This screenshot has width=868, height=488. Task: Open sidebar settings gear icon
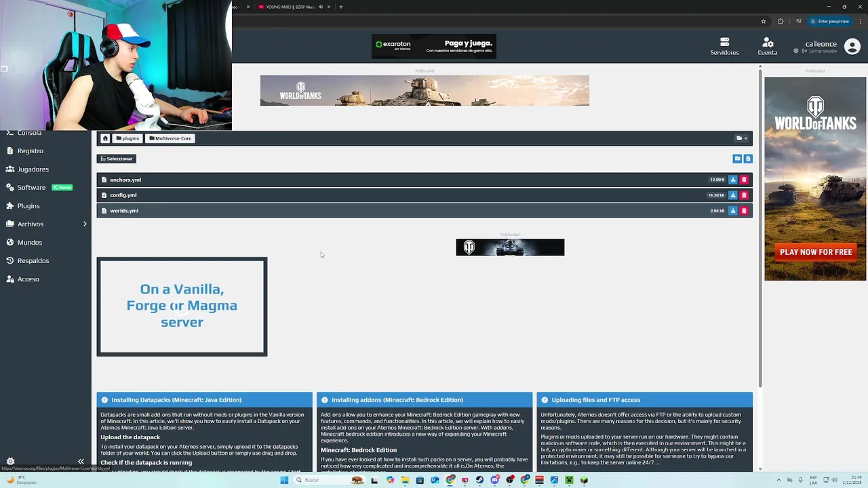click(10, 461)
